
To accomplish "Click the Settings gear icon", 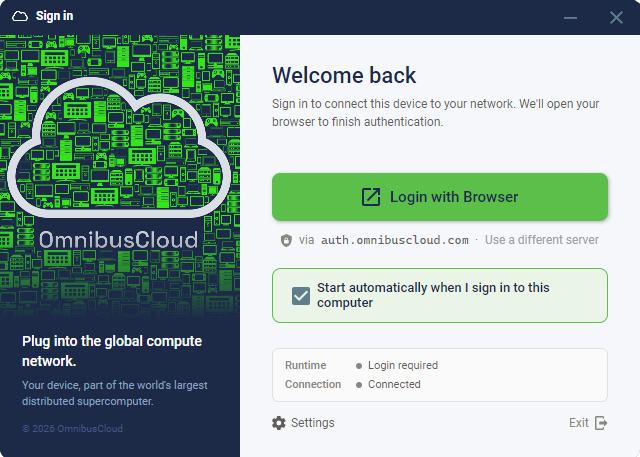I will [x=279, y=423].
